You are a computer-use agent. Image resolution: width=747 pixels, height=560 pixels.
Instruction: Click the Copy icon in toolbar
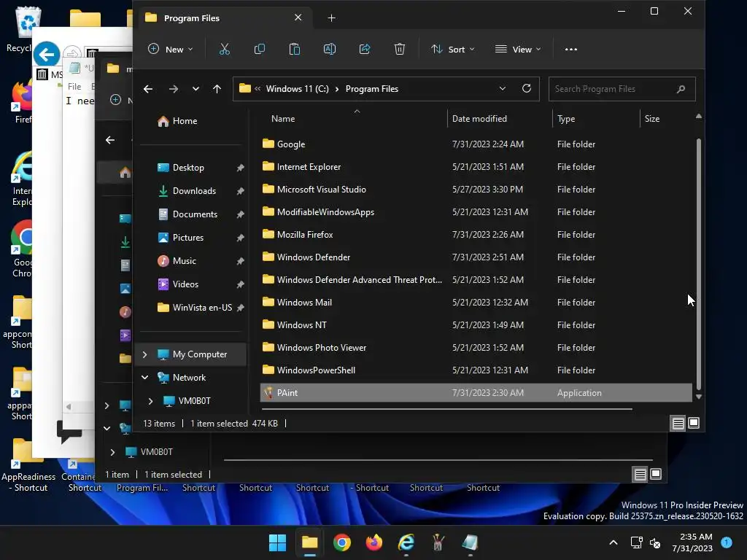[260, 49]
